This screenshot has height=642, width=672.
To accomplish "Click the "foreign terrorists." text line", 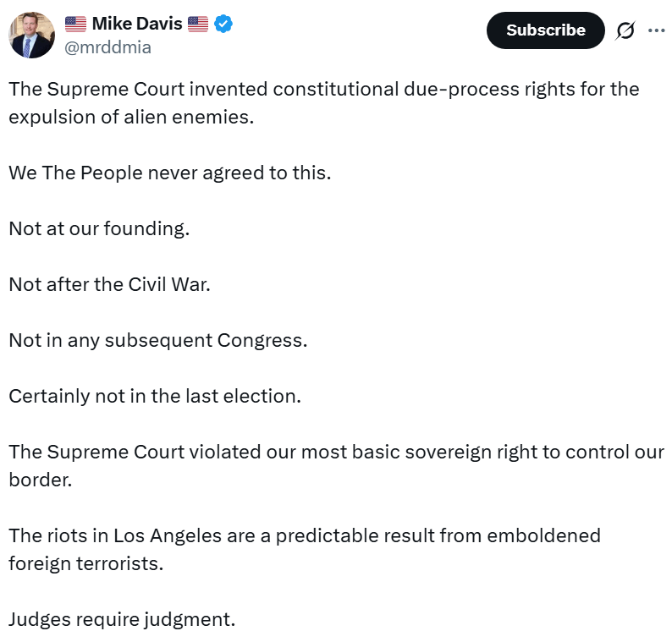I will 85,562.
